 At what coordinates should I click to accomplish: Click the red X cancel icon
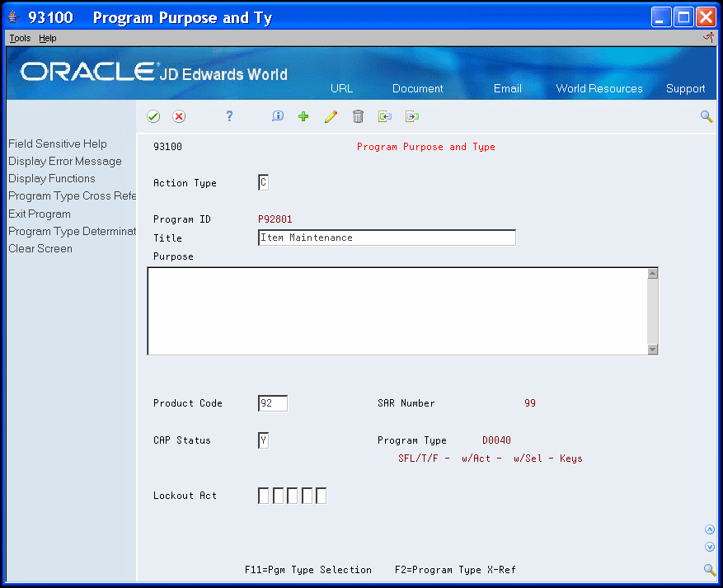(x=179, y=116)
